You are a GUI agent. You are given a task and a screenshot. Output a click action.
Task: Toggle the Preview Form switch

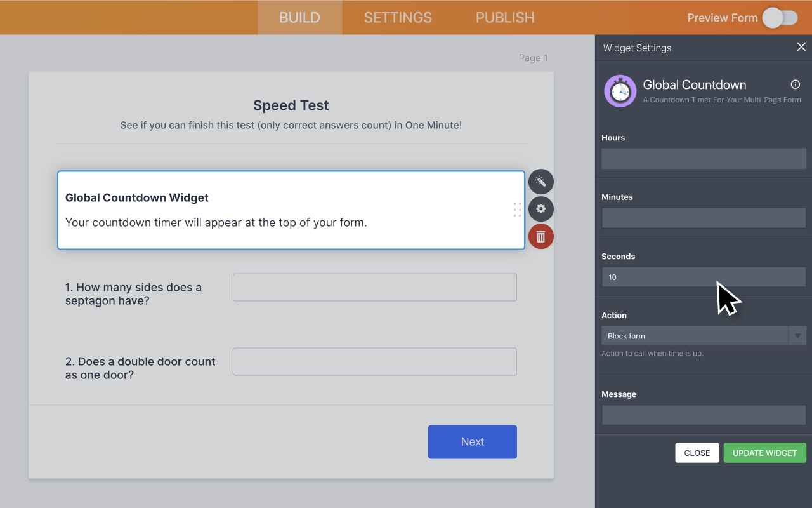[x=780, y=18]
